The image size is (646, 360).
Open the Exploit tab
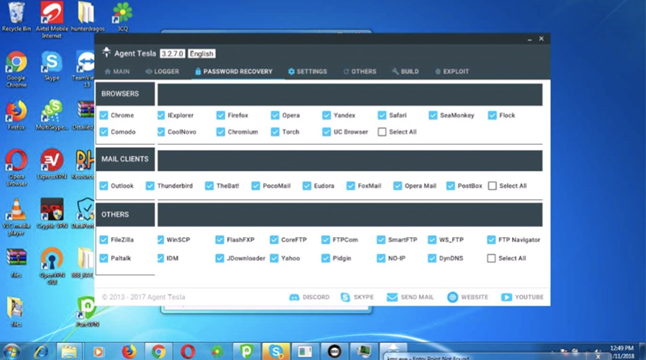[452, 71]
